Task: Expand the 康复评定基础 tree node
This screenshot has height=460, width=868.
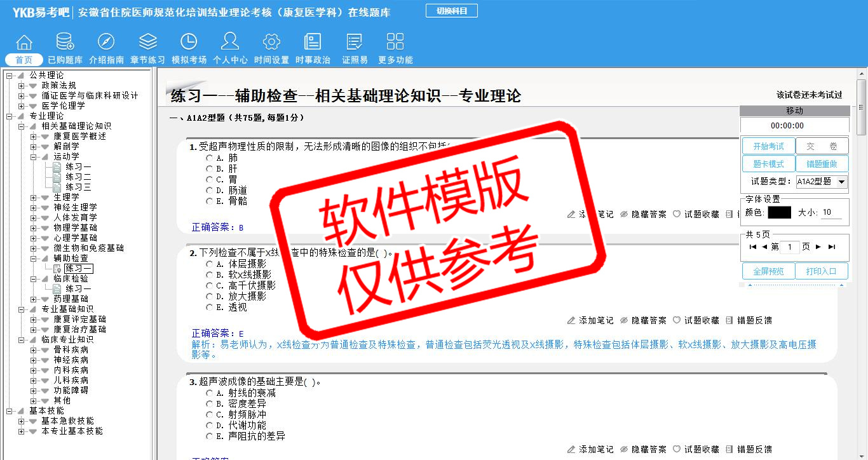Action: 34,320
